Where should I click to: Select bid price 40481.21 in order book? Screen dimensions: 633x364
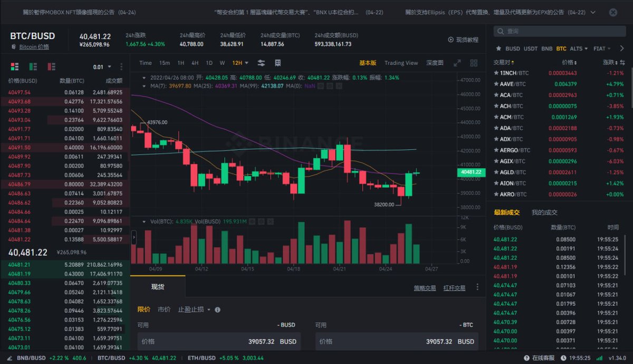(65, 264)
